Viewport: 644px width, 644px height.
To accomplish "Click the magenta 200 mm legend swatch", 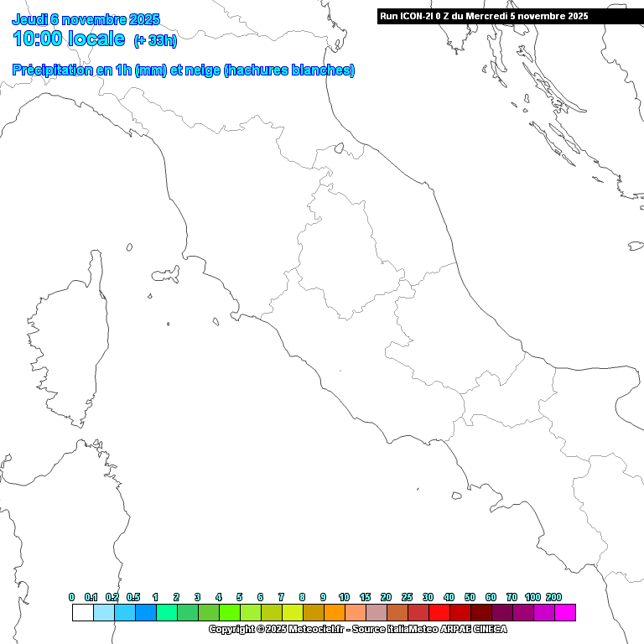I will tap(564, 613).
